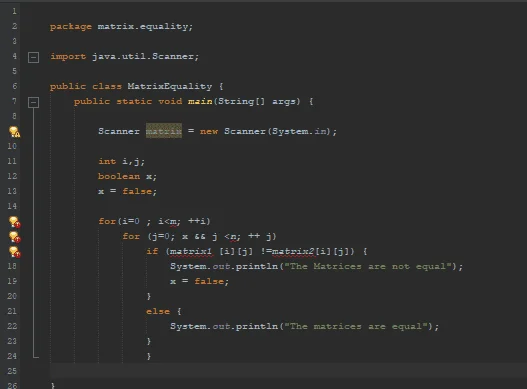Click the underlined variable m in i<m
Screen dimensions: 527x389
pos(173,222)
